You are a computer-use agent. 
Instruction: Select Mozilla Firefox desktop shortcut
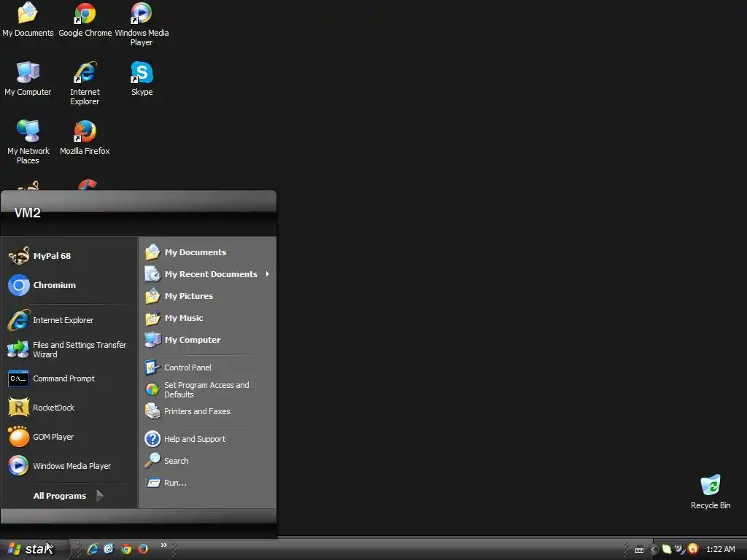tap(85, 138)
